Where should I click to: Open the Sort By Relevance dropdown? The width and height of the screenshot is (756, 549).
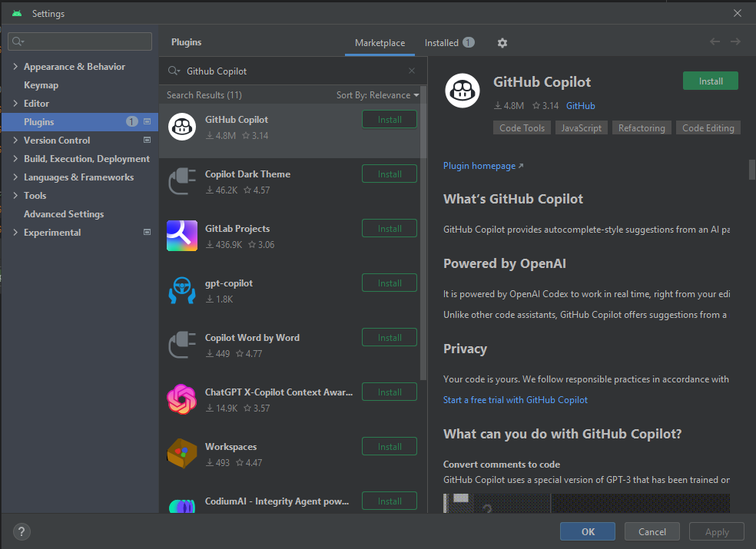pos(377,95)
